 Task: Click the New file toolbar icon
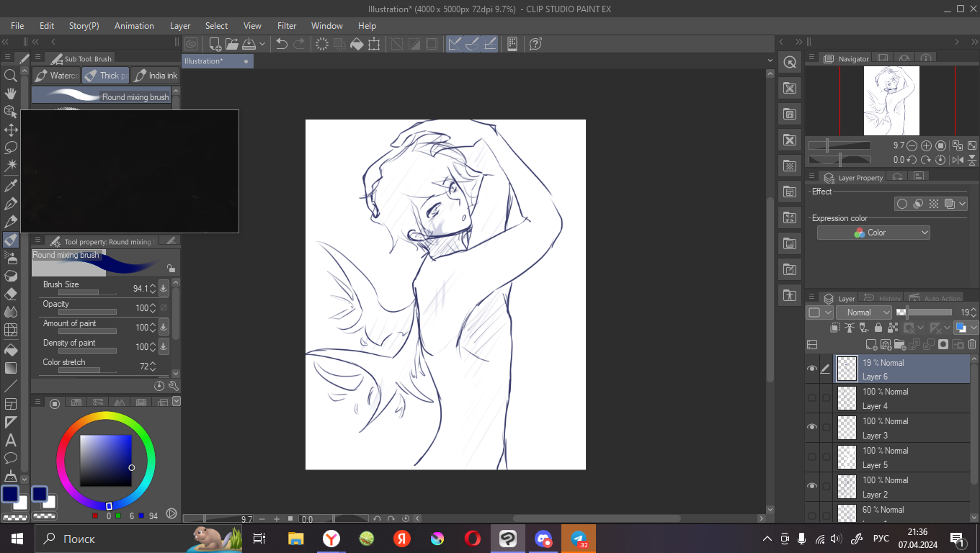tap(215, 44)
